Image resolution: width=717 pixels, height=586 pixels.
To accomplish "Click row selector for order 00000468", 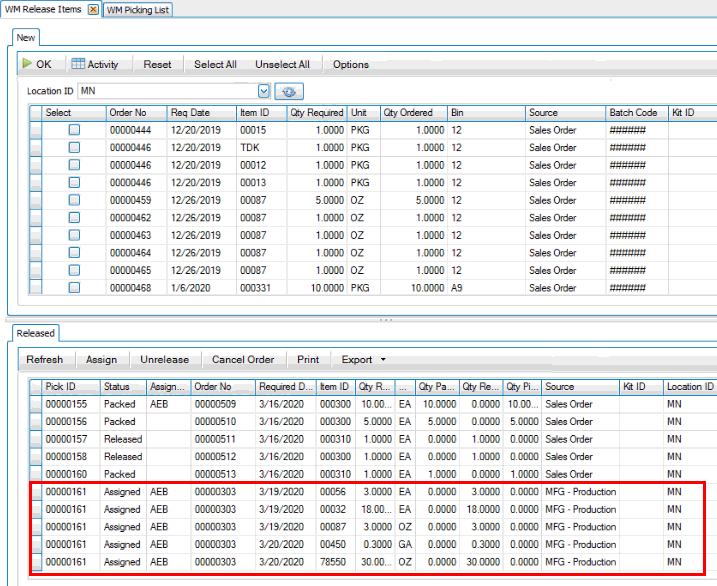I will click(36, 288).
